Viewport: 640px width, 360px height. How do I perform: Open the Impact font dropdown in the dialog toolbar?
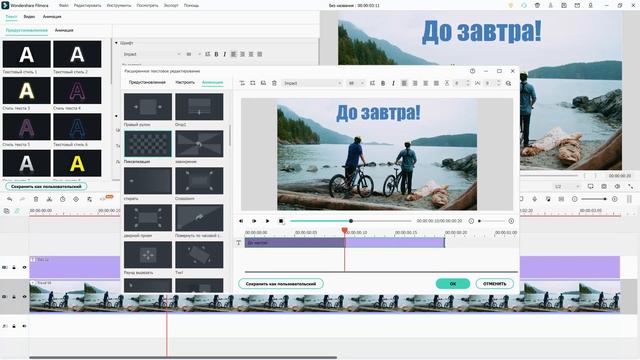(313, 83)
